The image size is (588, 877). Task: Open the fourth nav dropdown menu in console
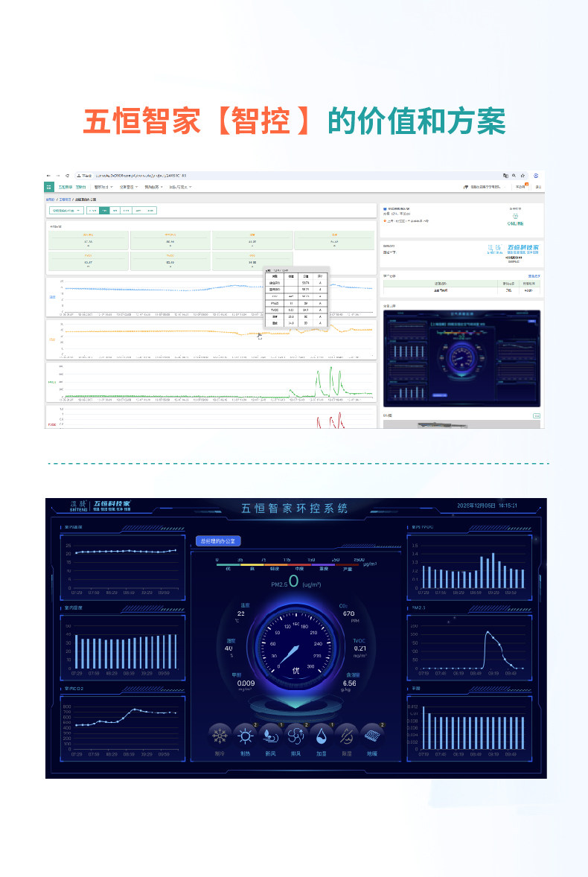click(154, 187)
